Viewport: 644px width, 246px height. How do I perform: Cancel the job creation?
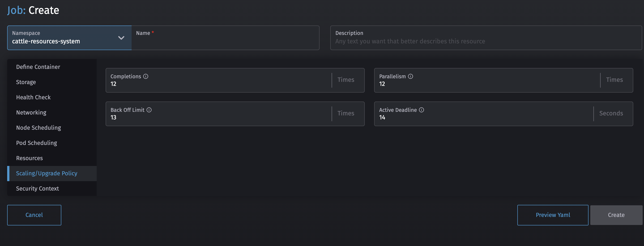tap(34, 215)
